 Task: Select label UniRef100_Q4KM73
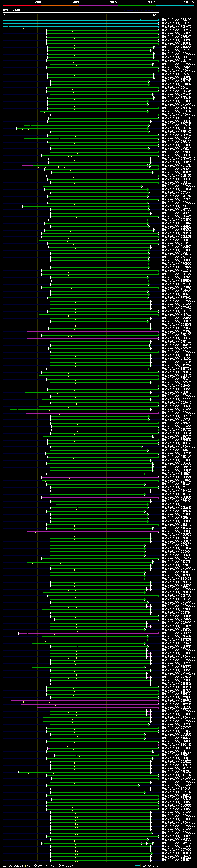[x=177, y=860]
